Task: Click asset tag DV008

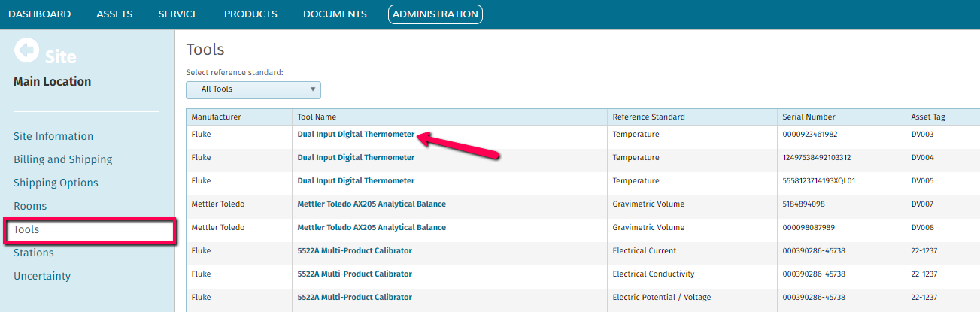Action: [922, 228]
